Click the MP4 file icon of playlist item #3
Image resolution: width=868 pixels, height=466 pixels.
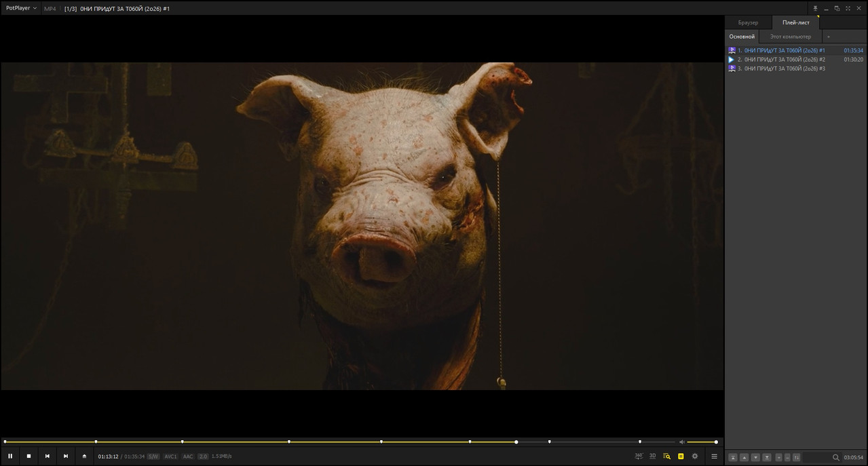[x=732, y=69]
